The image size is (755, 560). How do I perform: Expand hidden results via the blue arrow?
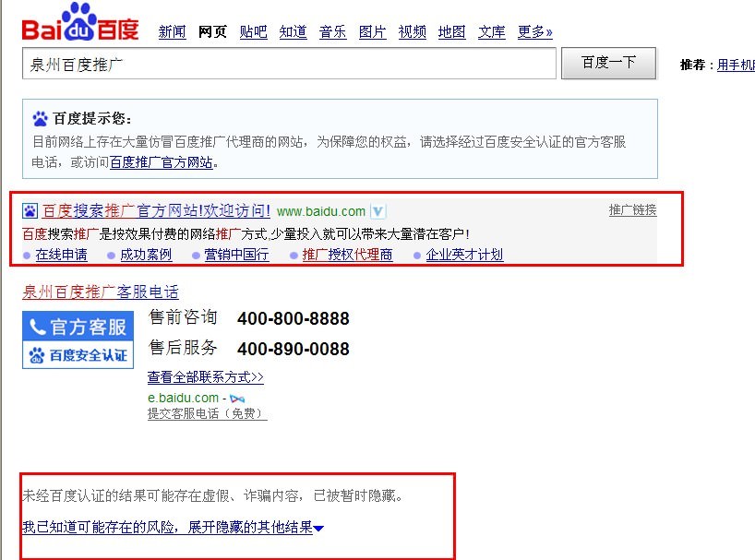point(318,529)
